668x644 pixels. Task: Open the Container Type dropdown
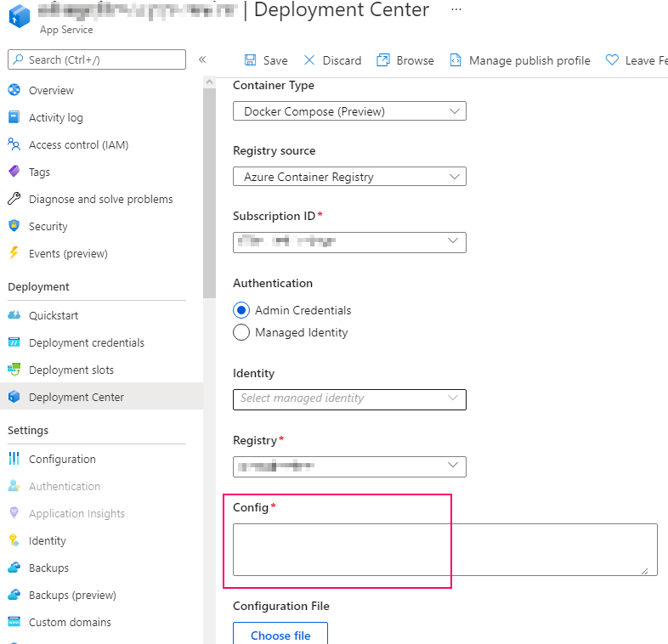click(349, 111)
